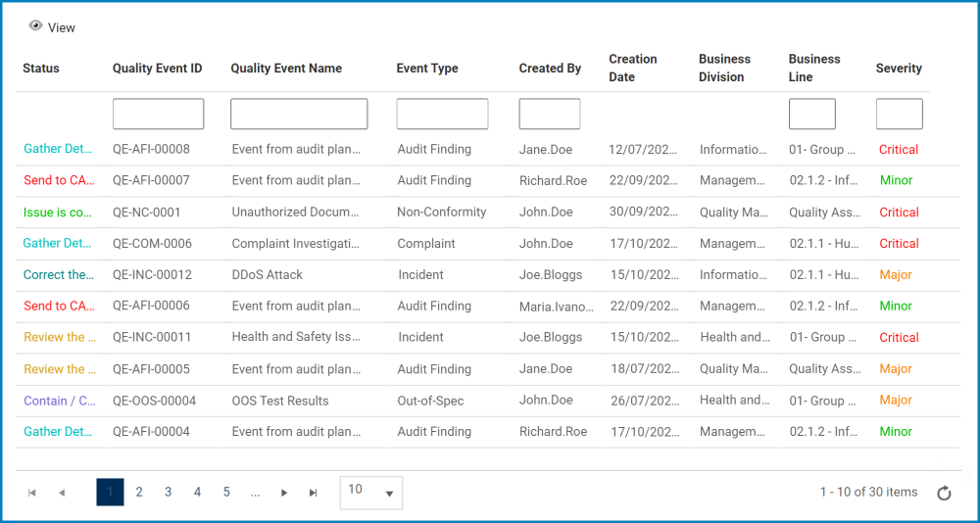Click Minor severity for QE-AFI-00007
The width and height of the screenshot is (980, 523).
(x=897, y=180)
